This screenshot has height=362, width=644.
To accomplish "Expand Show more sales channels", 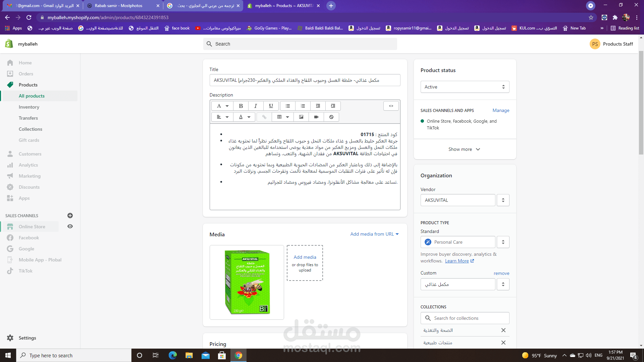I will pos(465,149).
